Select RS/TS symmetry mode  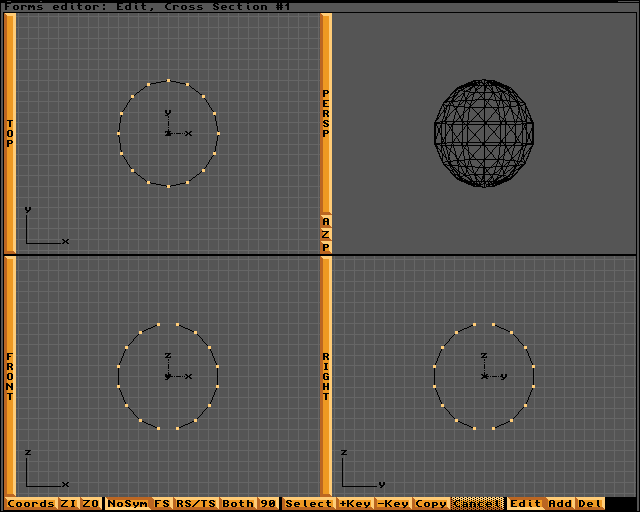click(195, 504)
